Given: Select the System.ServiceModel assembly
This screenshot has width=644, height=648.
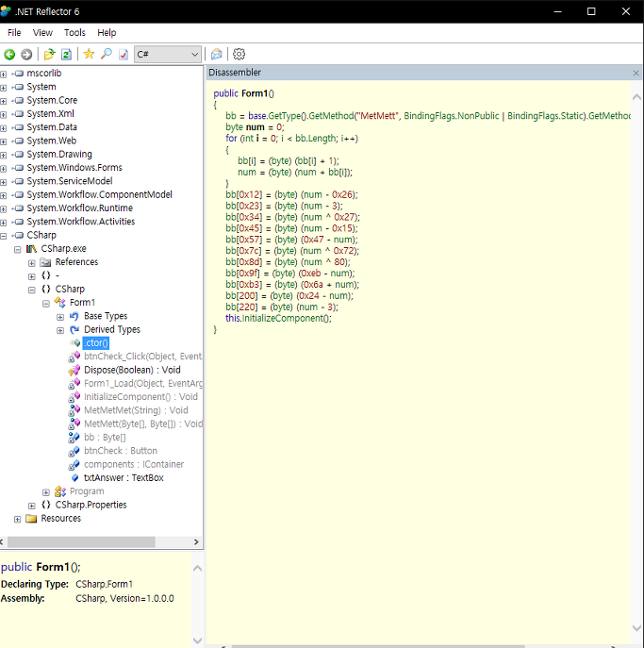Looking at the screenshot, I should [x=70, y=181].
